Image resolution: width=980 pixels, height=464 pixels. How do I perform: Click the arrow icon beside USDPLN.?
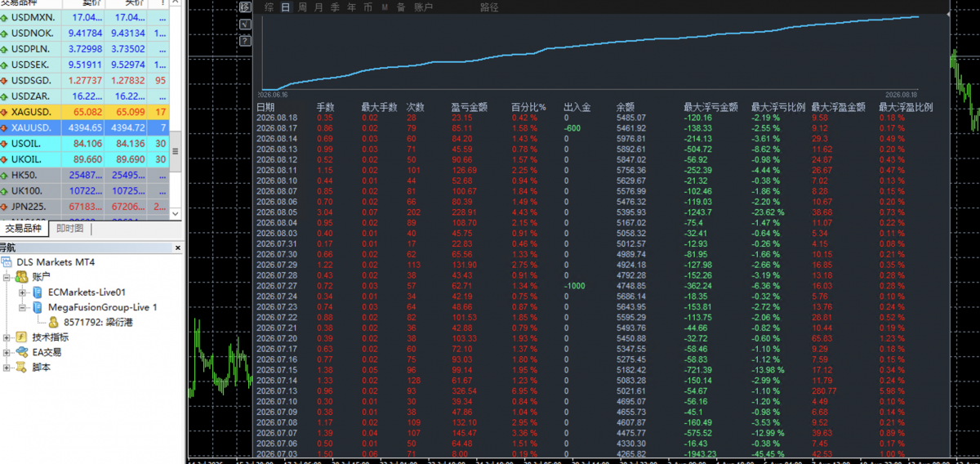coord(4,49)
